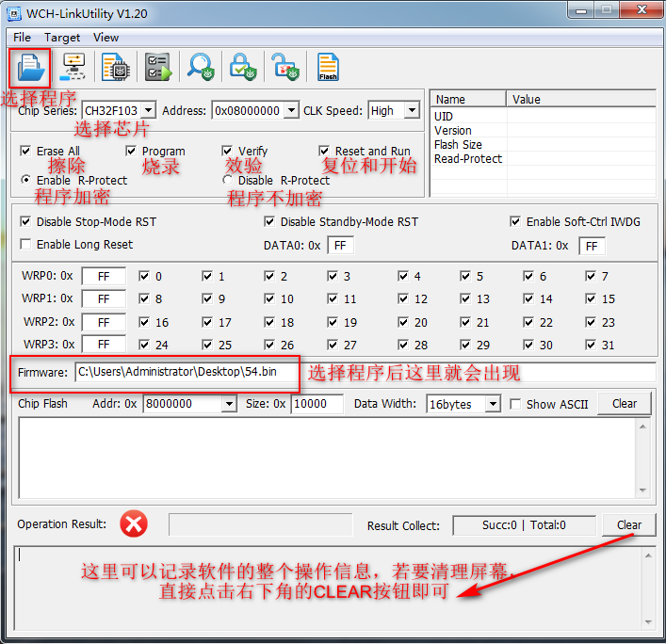Click the Name column header

(468, 100)
